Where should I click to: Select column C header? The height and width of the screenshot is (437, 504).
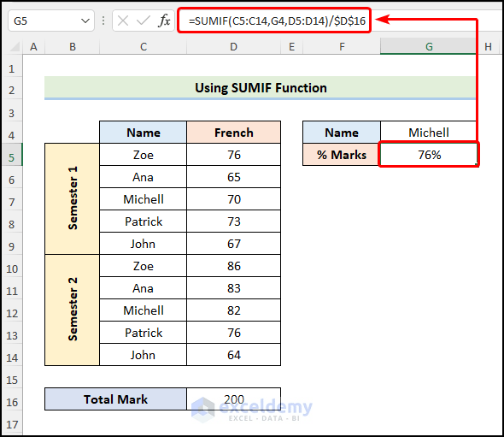[x=144, y=47]
